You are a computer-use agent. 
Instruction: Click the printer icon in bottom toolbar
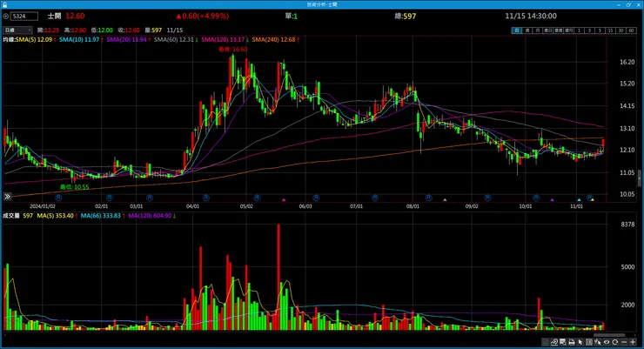[x=572, y=342]
